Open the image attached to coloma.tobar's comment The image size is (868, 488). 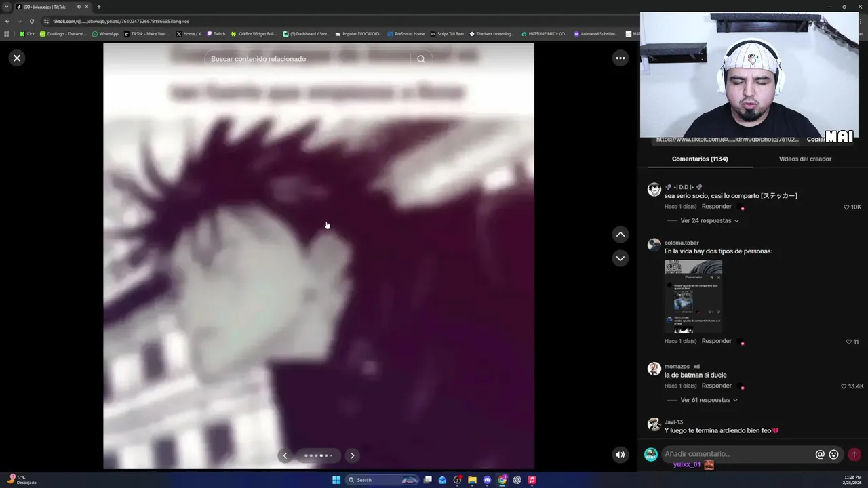tap(693, 297)
